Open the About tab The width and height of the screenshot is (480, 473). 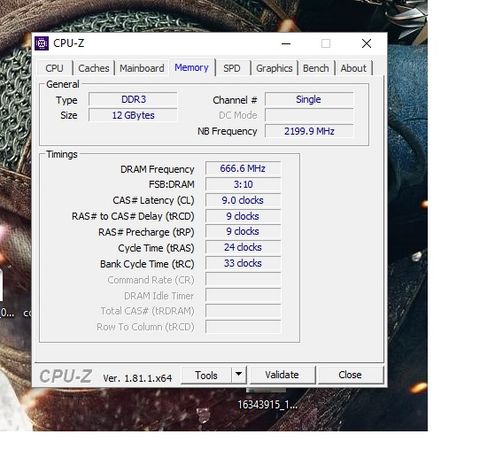coord(353,68)
